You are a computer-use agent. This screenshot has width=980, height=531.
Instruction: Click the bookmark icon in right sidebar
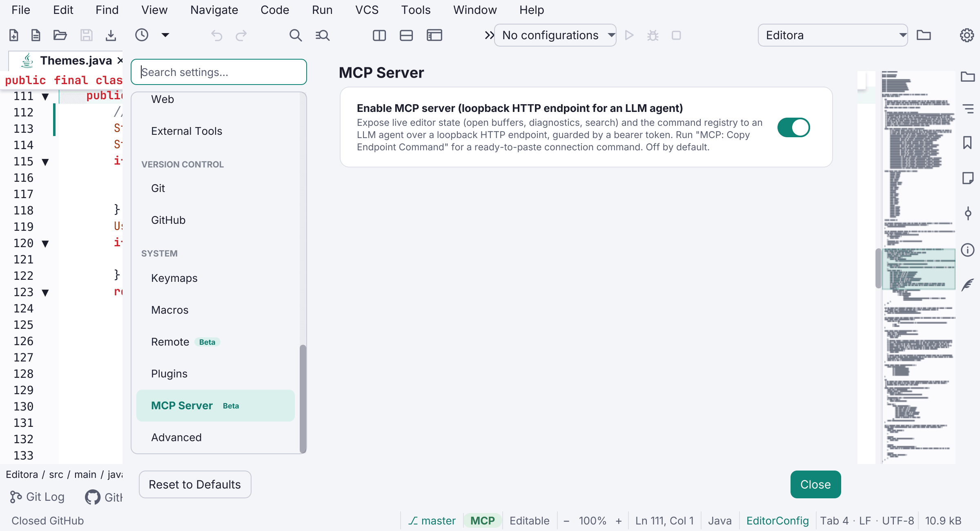[967, 143]
